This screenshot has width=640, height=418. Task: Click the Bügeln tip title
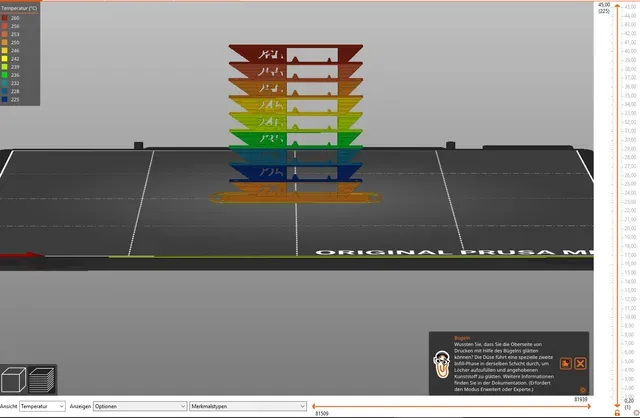coord(462,338)
